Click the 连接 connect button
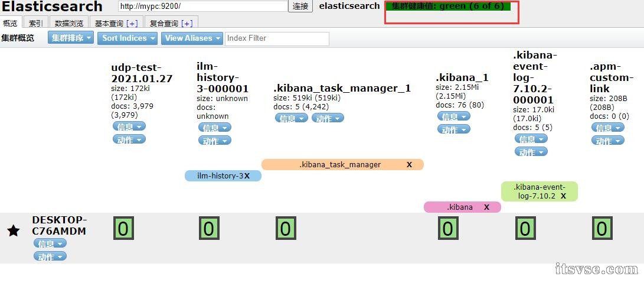 300,6
